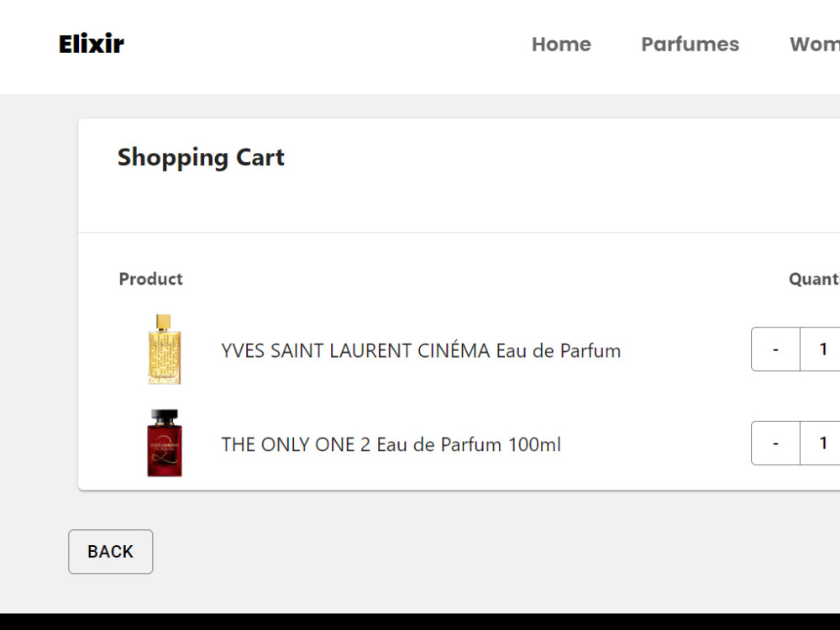Select quantity field for YVES SAINT LAURENT CINÉMA
This screenshot has width=840, height=630.
[x=820, y=349]
